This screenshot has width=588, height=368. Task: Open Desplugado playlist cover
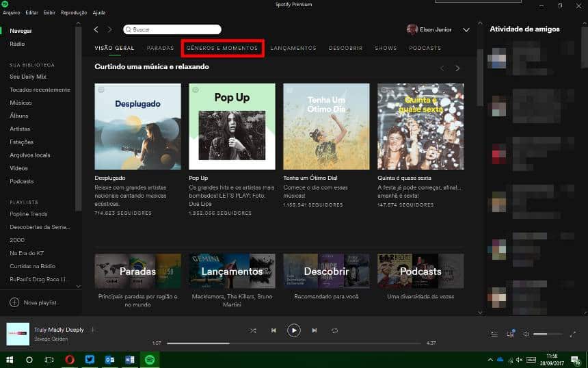[x=137, y=127]
